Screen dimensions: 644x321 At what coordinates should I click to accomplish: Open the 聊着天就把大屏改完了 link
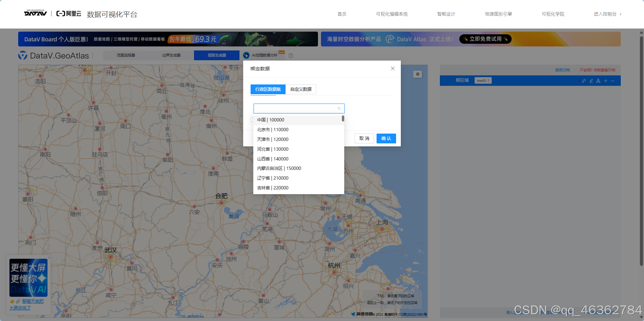pos(27,305)
